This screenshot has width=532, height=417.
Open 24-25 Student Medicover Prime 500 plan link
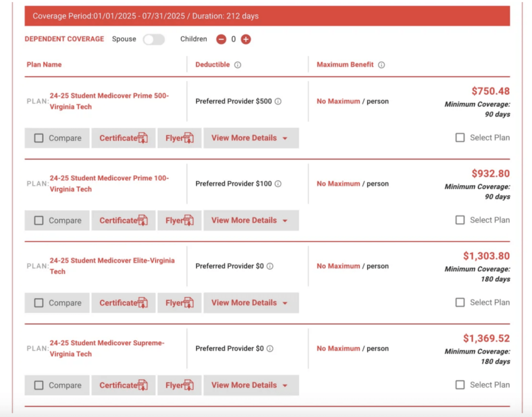109,101
